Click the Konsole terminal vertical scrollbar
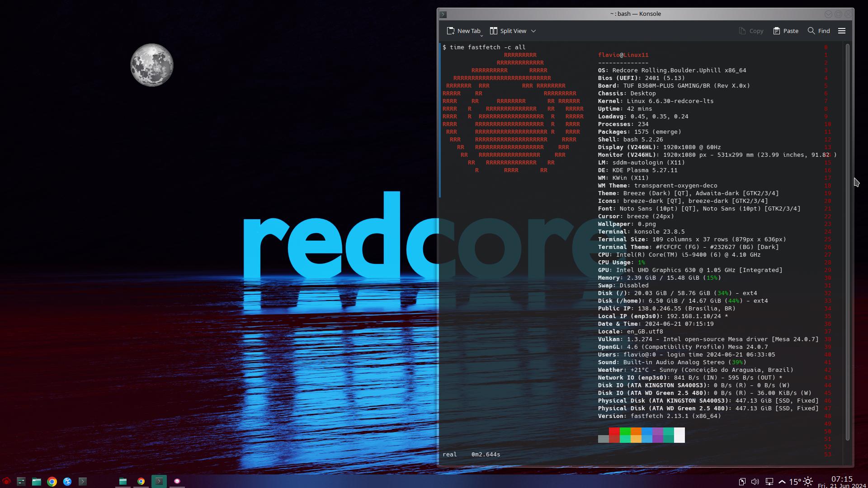 (x=848, y=242)
